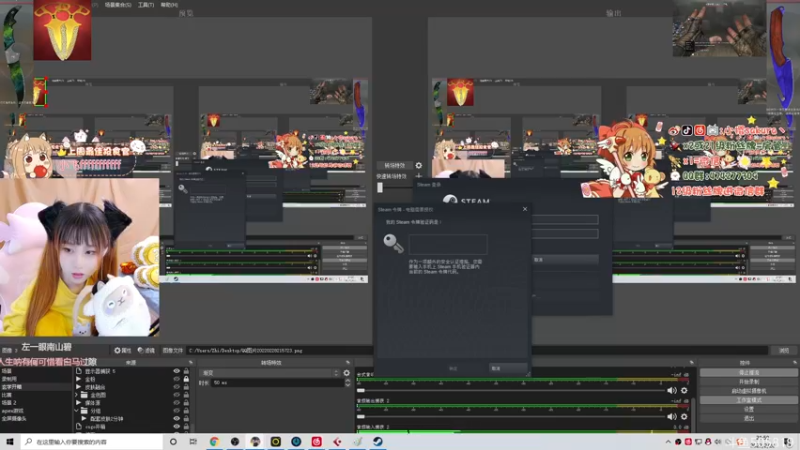Select the 全屏摄像头 scene
Screen dimensions: 800x450
36,418
